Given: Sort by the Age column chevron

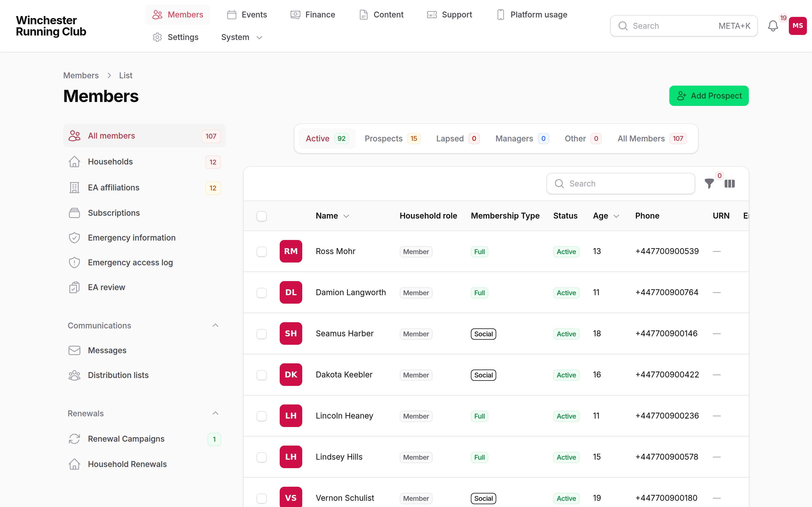Looking at the screenshot, I should (616, 216).
